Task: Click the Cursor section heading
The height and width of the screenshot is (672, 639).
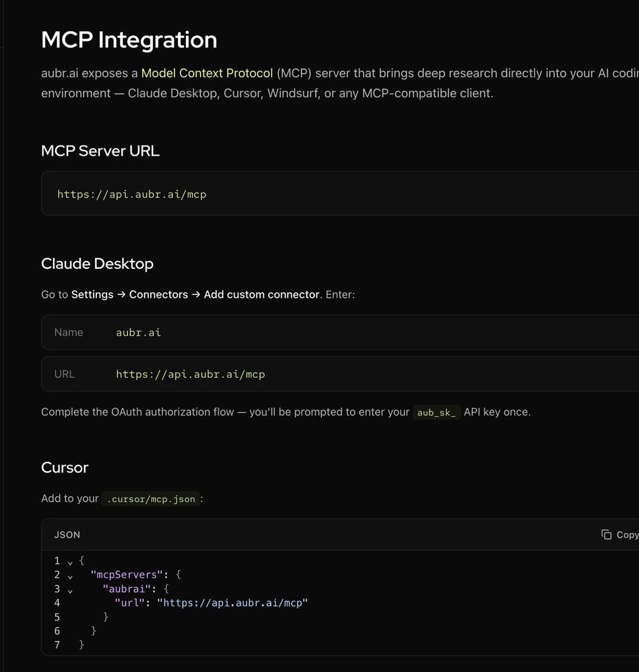Action: click(65, 468)
